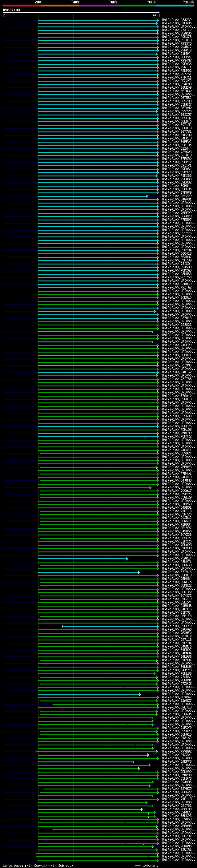Select the UniRef100_B9HPL2 label
The width and height of the screenshot is (197, 868).
pyautogui.click(x=177, y=162)
